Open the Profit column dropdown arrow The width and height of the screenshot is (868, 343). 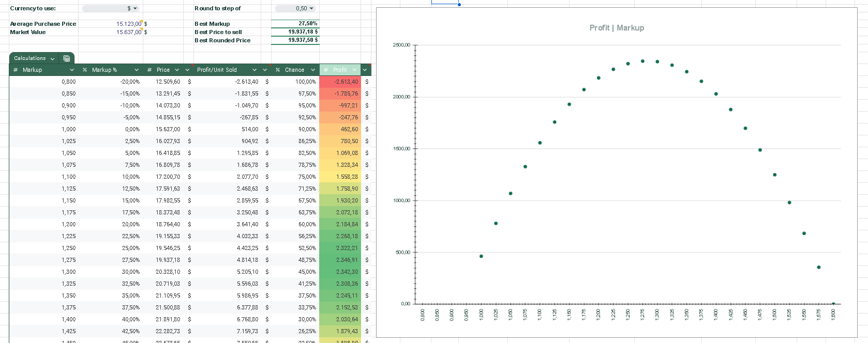[354, 70]
